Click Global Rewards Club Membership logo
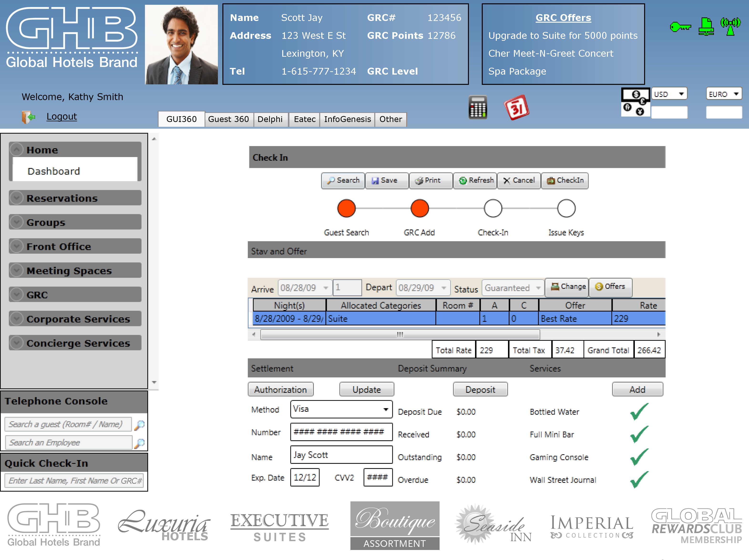 point(697,526)
